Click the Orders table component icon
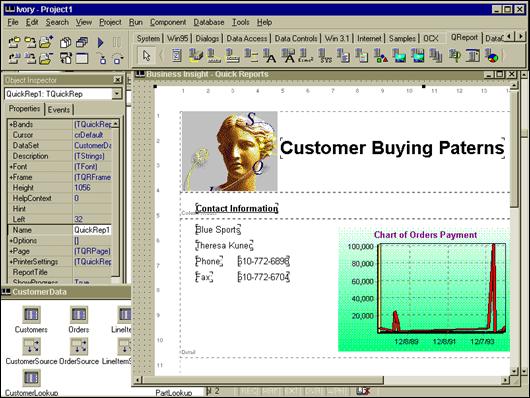Viewport: 530px width, 398px height. click(x=79, y=314)
